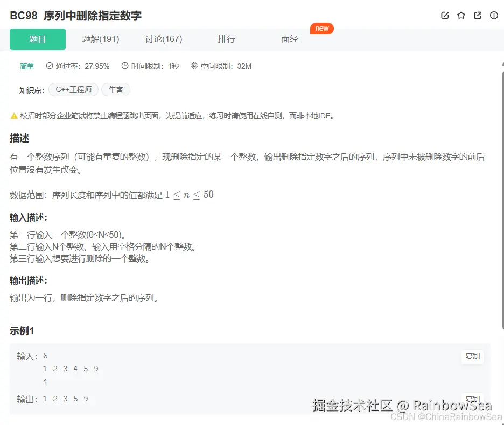Click the info exclamation icon

494,16
